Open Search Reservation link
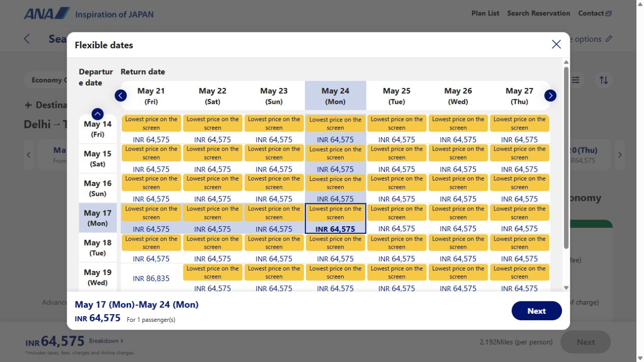 click(538, 13)
